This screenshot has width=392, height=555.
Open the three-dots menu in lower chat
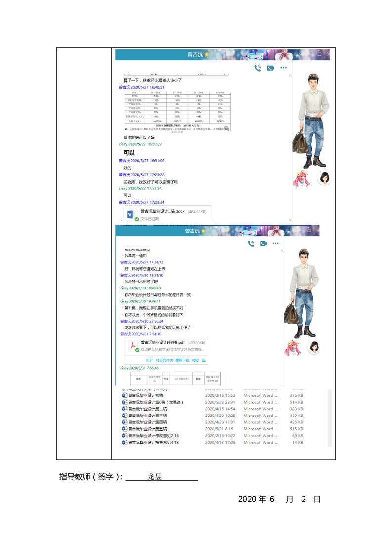[x=276, y=243]
